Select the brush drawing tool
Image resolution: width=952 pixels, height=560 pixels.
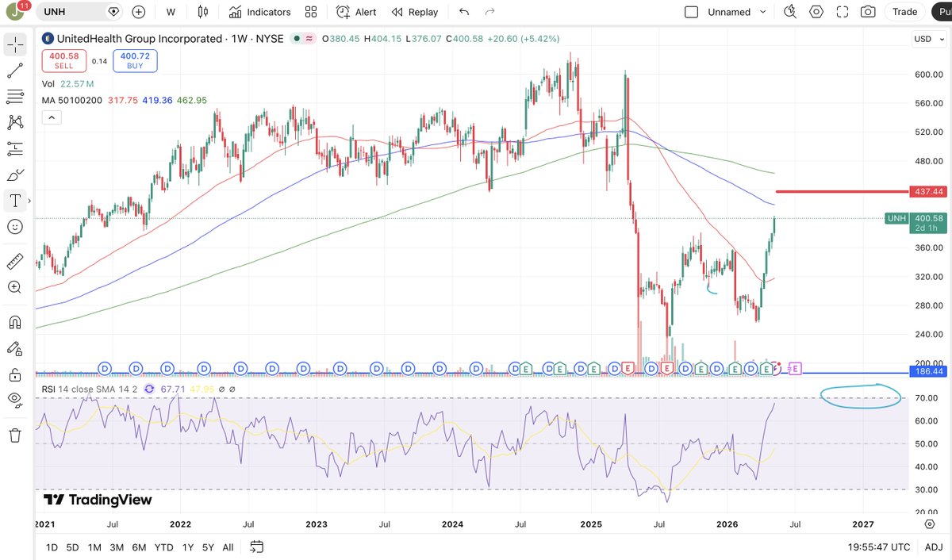(x=15, y=175)
